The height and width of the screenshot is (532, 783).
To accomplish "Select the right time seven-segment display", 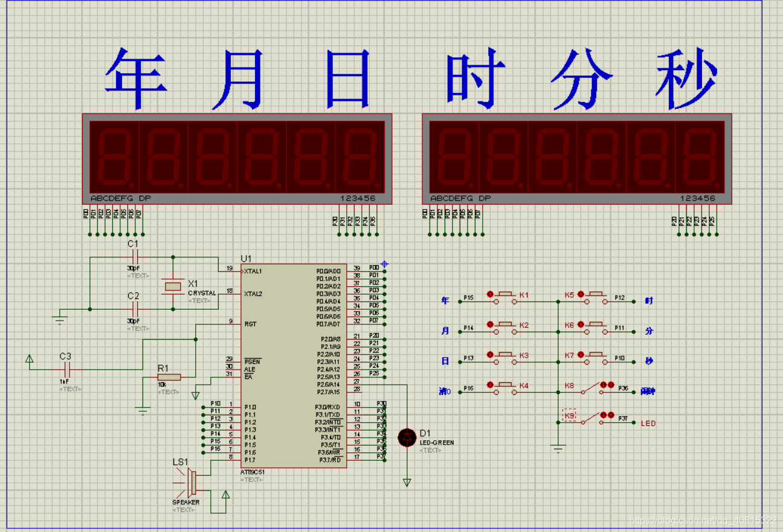I will tap(577, 158).
